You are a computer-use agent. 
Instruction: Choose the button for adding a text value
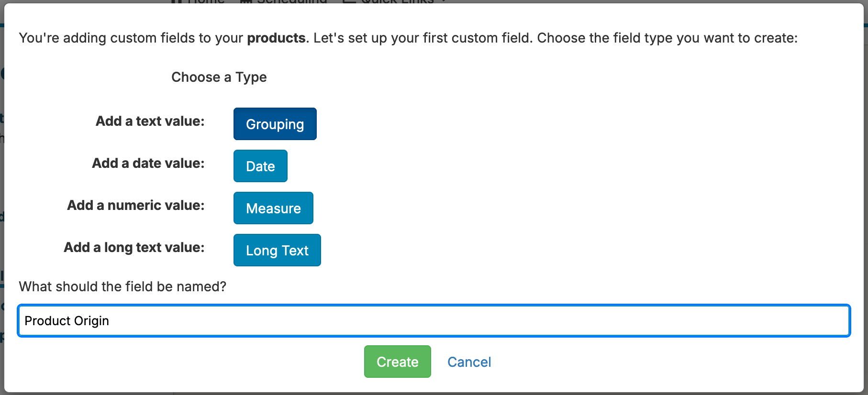coord(275,124)
